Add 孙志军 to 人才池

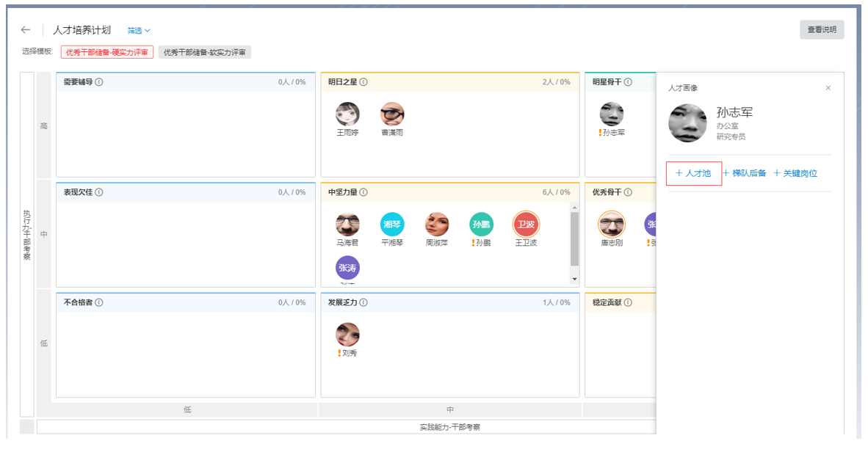tap(693, 174)
